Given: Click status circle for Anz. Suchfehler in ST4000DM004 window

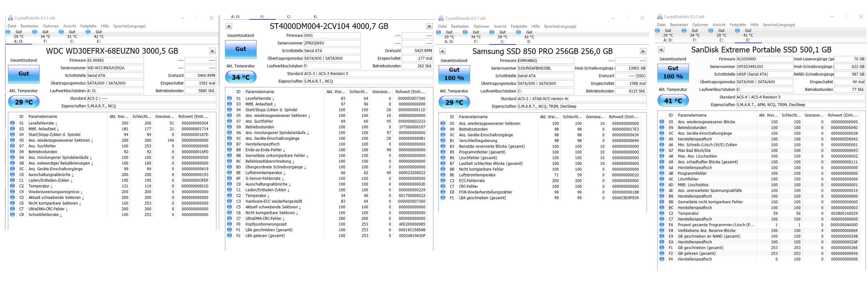Looking at the screenshot, I should [229, 121].
